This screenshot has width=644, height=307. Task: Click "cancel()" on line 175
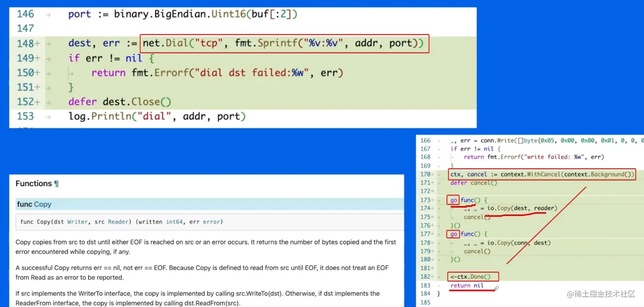(477, 217)
